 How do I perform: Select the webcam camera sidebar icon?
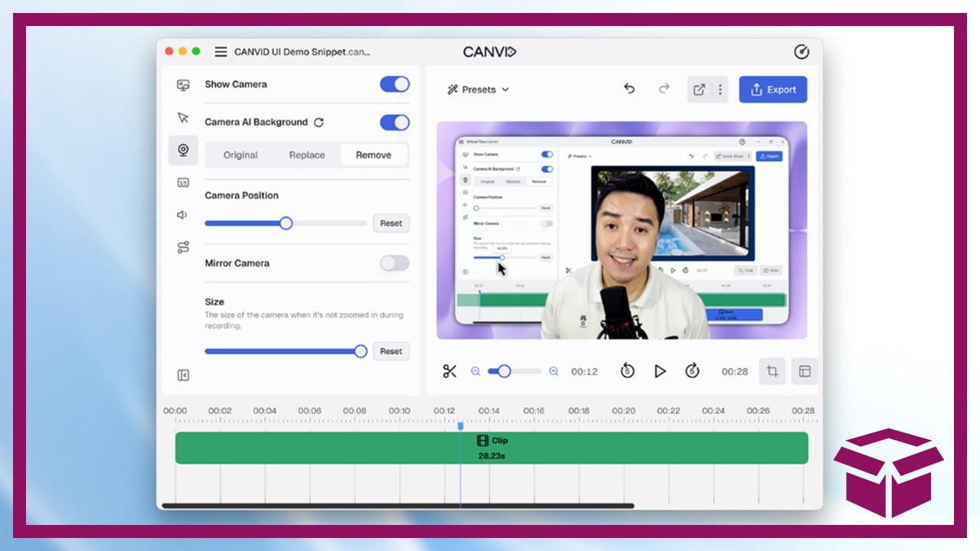[183, 150]
